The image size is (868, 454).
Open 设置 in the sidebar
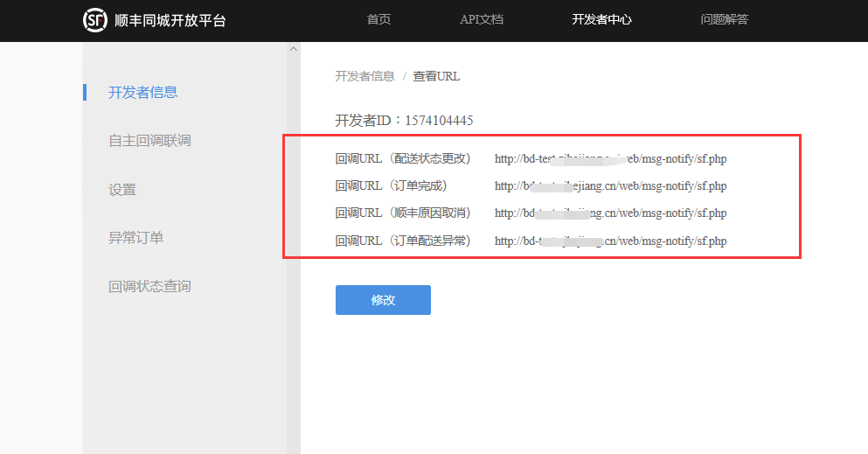[122, 190]
